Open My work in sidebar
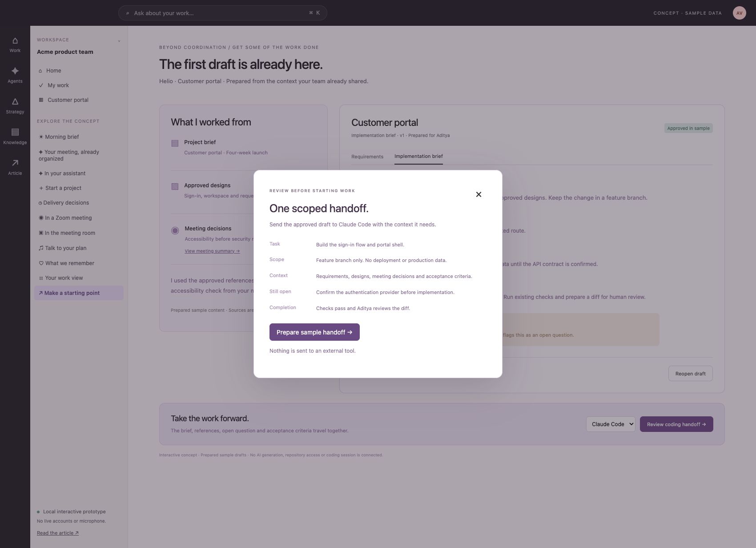This screenshot has width=756, height=548. pos(79,85)
